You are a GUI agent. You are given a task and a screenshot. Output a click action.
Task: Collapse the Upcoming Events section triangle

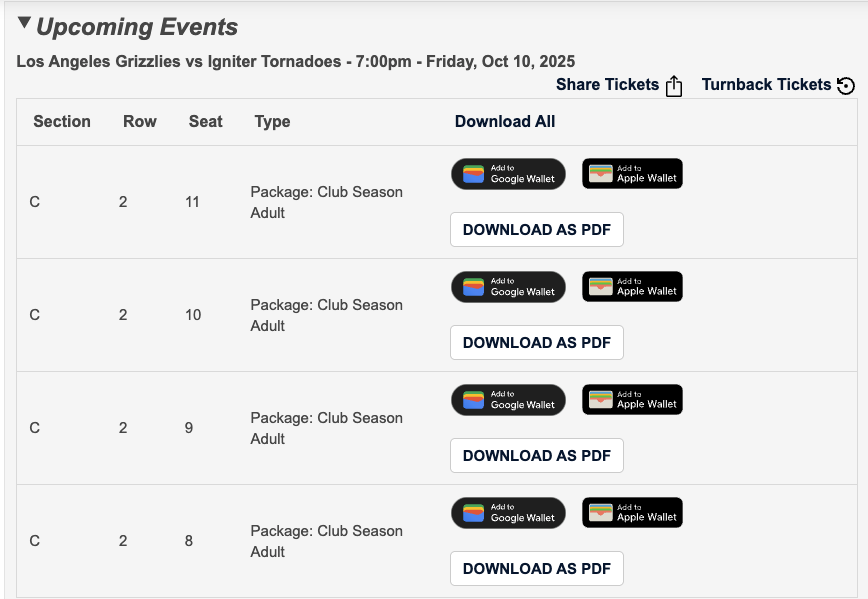click(x=24, y=24)
